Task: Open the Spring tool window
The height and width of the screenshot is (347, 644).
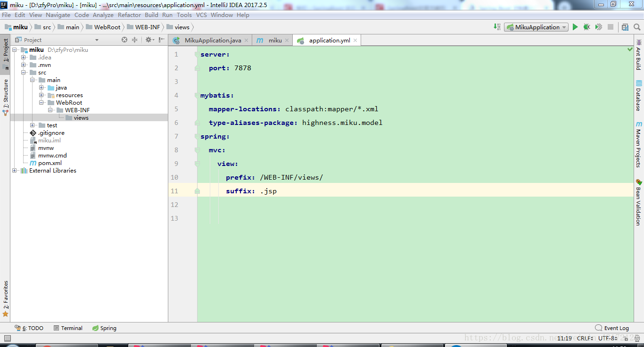Action: [x=104, y=328]
